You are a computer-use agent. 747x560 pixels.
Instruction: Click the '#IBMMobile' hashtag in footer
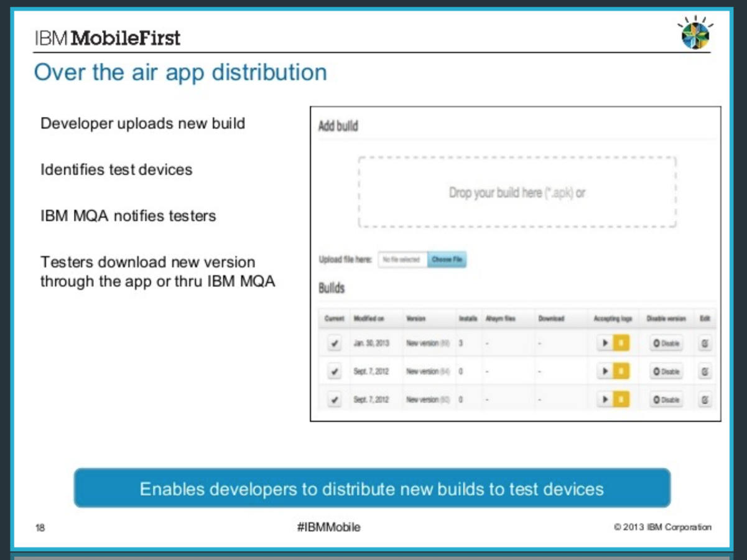(x=329, y=527)
